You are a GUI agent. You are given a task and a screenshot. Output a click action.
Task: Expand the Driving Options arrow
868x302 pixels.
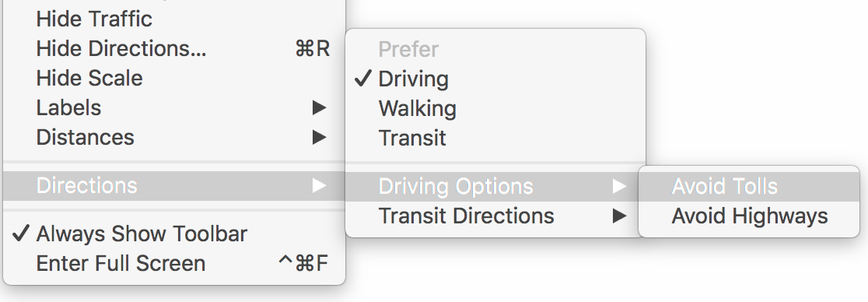pyautogui.click(x=619, y=186)
